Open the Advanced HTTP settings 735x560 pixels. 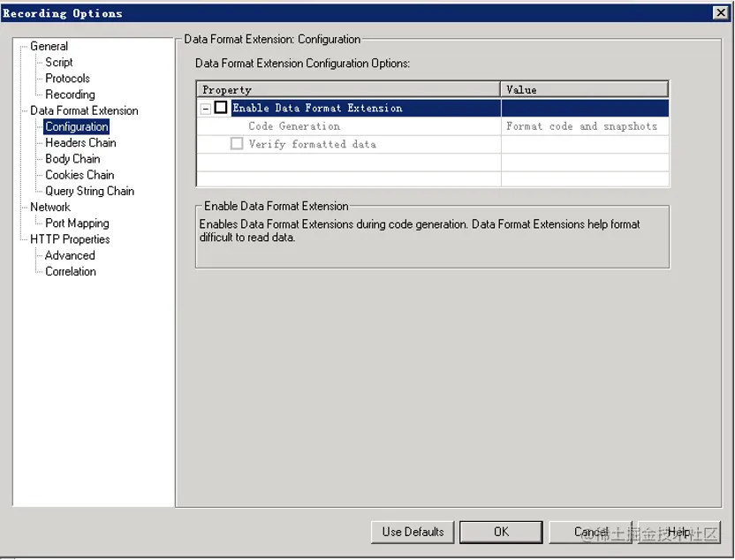[x=70, y=255]
